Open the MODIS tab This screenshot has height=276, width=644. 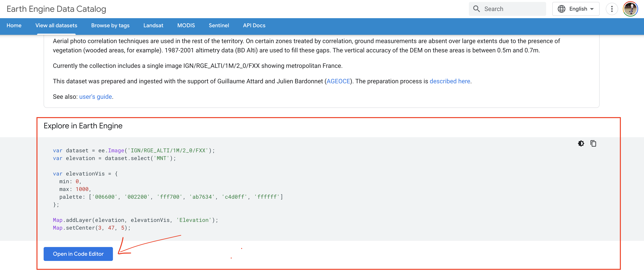tap(186, 26)
